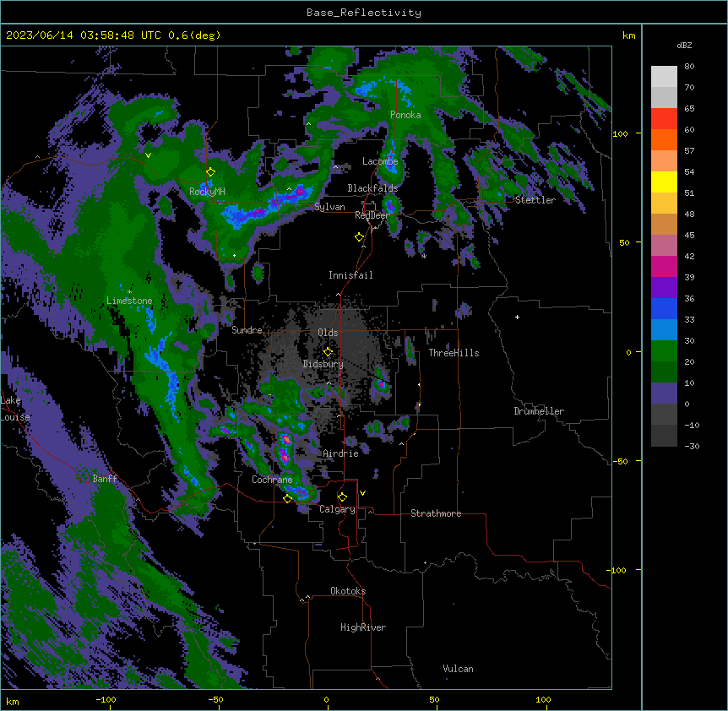Click the 50 tick on the bottom axis

[434, 699]
